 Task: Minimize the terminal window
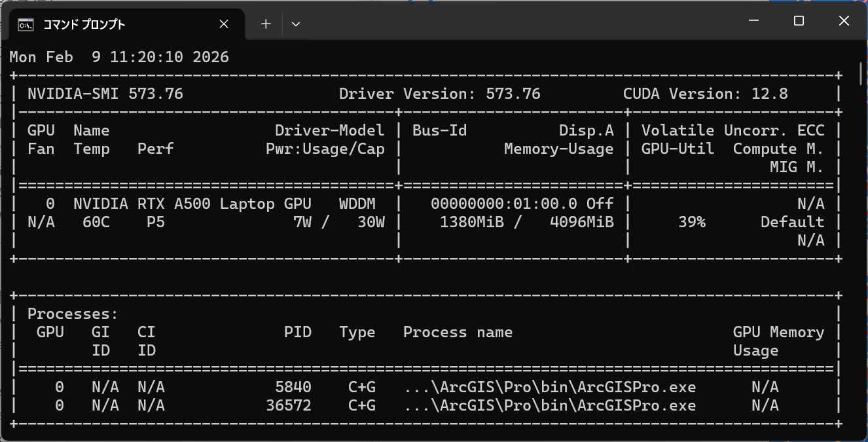[x=754, y=21]
